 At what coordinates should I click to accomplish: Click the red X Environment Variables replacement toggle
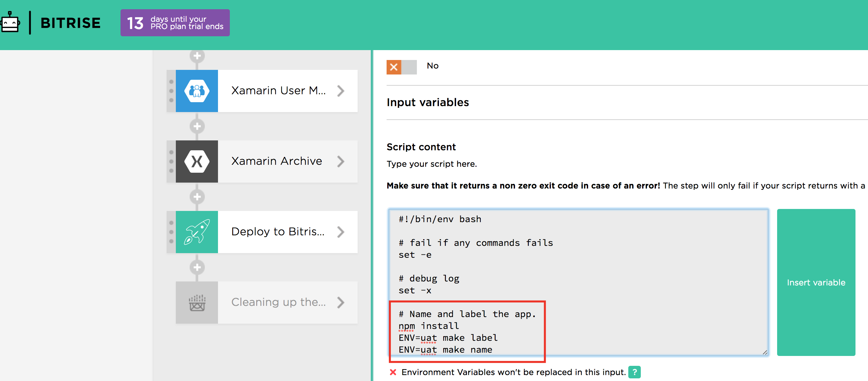point(393,372)
